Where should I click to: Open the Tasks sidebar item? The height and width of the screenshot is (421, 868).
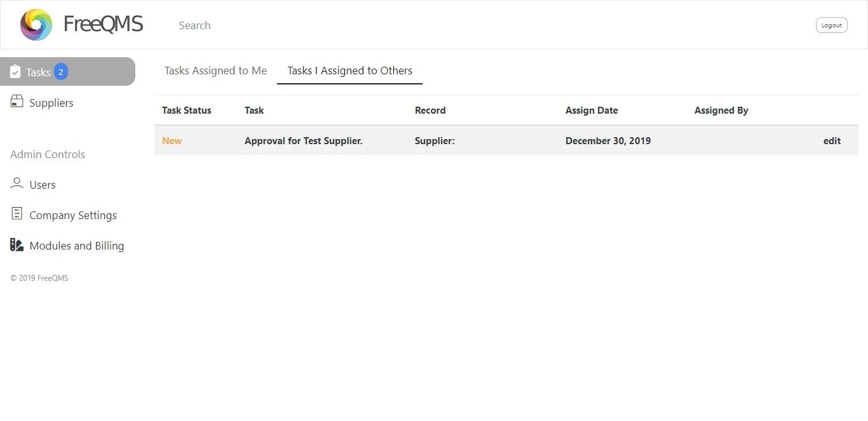point(67,72)
